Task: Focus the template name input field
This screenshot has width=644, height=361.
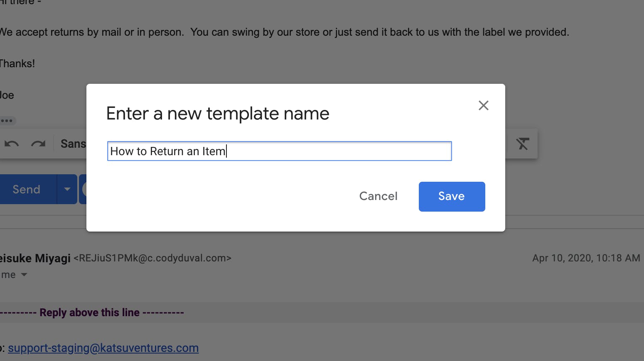Action: tap(279, 151)
